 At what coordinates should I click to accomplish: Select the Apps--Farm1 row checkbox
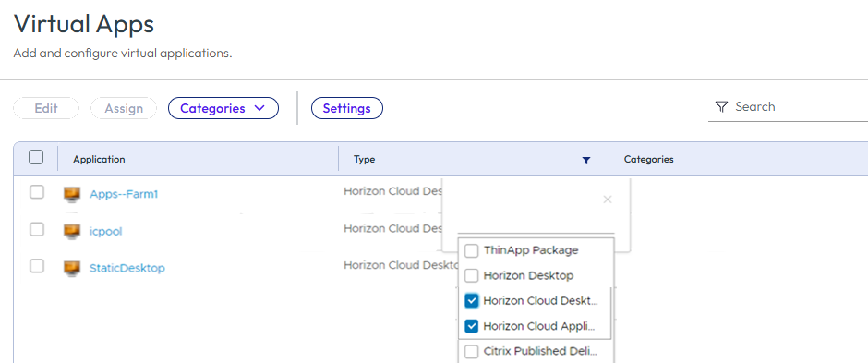click(x=37, y=192)
